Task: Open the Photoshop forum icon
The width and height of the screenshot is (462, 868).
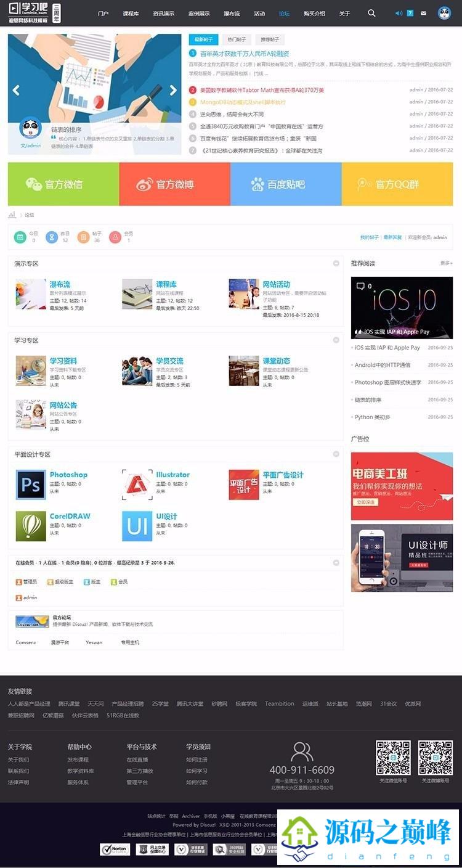Action: [x=31, y=485]
